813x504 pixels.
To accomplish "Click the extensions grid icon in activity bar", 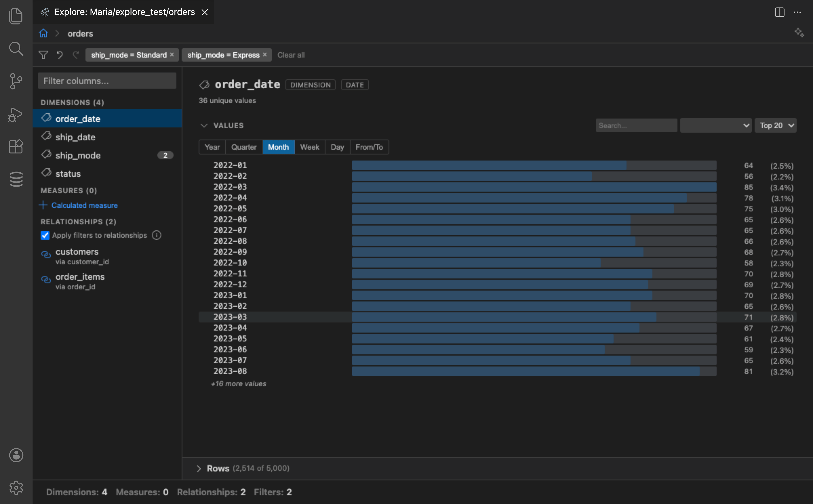I will 16,147.
